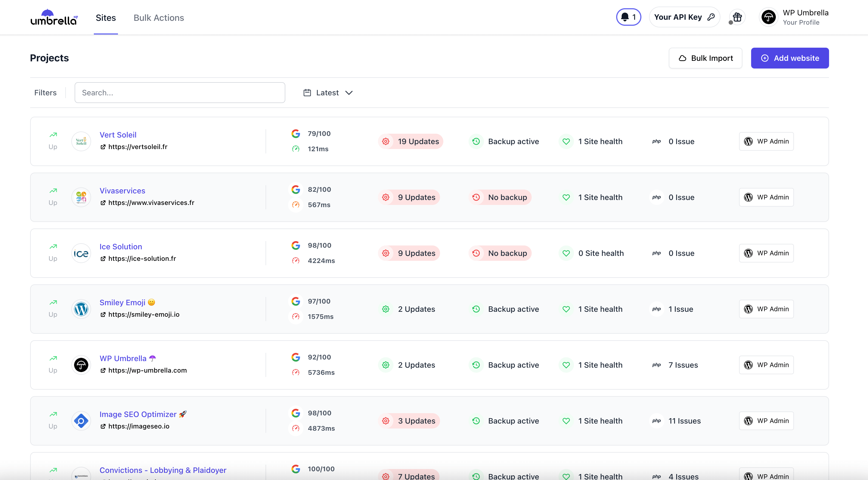Screen dimensions: 868x480
Task: Click the updates gear icon for Ice Solution
Action: tap(385, 253)
